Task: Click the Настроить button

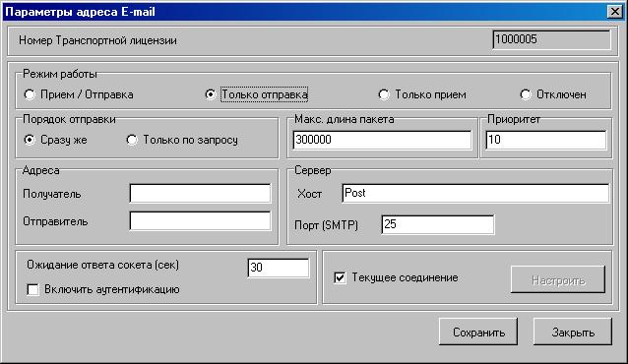Action: pyautogui.click(x=558, y=279)
